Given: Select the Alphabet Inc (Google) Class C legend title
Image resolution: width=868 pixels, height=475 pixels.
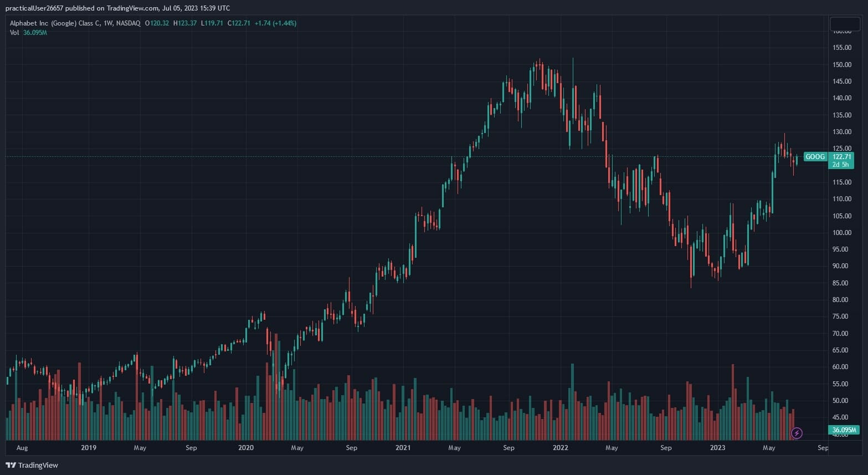Looking at the screenshot, I should 75,23.
